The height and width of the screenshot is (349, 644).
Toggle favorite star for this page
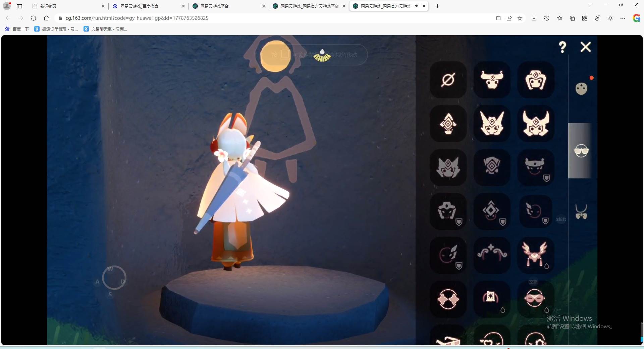coord(520,18)
